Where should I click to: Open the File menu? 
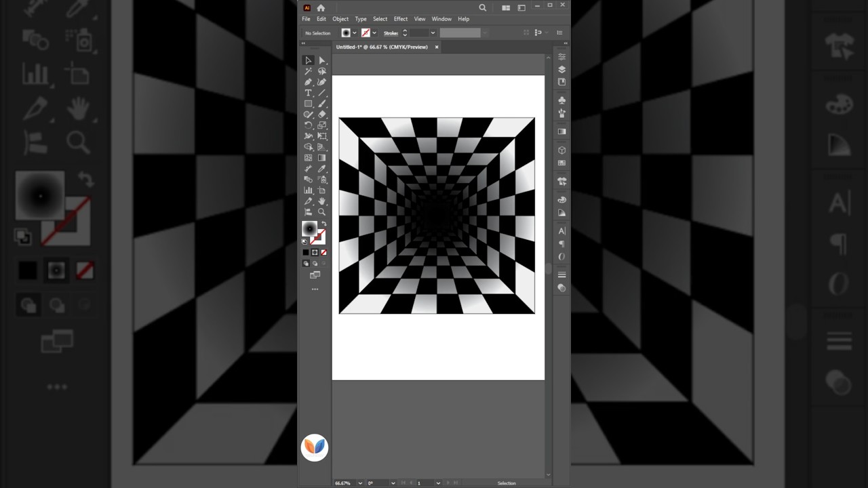click(x=306, y=19)
